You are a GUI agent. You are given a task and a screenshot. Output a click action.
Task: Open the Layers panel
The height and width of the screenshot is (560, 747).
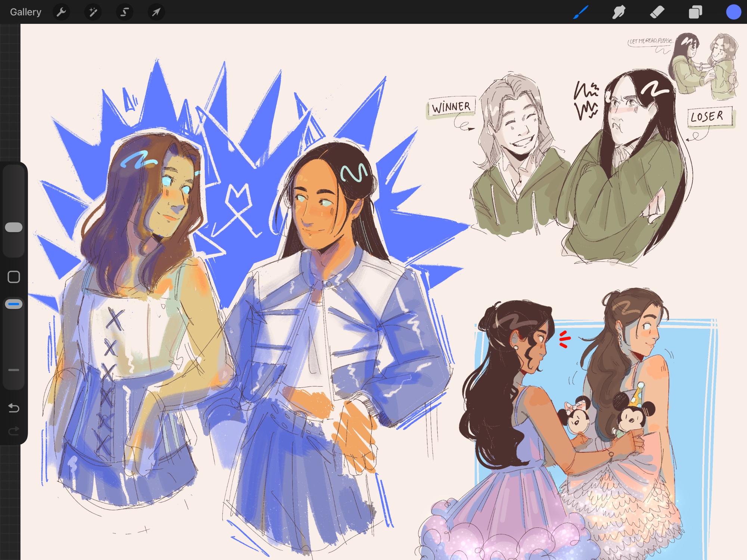click(x=695, y=12)
